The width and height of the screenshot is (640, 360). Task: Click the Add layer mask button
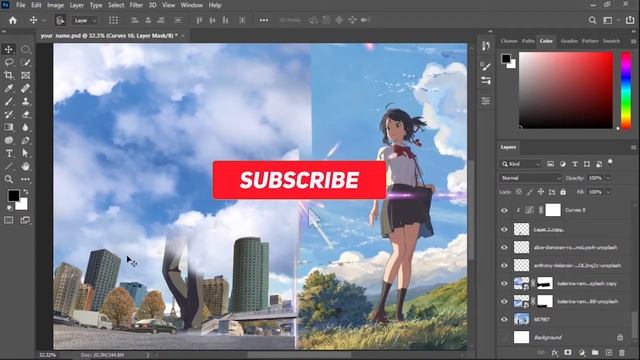click(568, 353)
